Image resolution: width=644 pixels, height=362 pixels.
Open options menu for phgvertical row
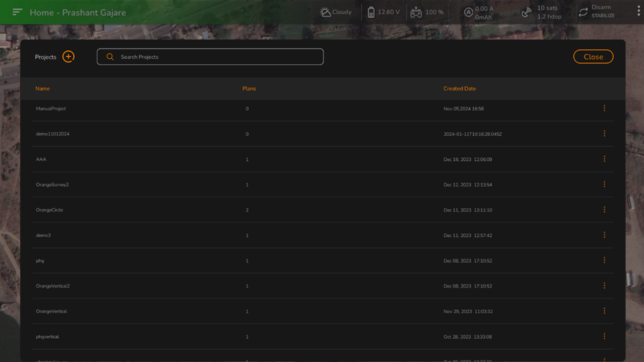click(x=604, y=336)
